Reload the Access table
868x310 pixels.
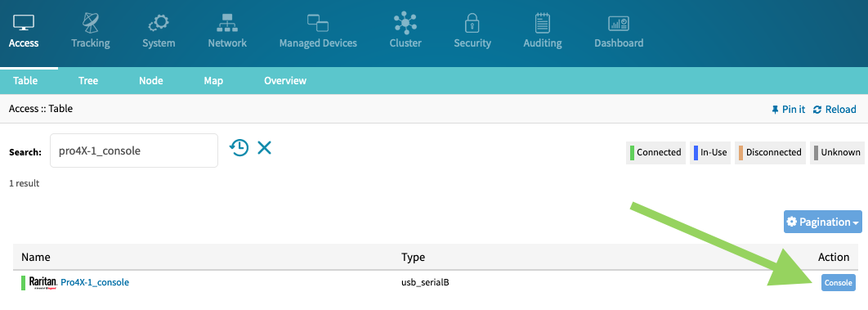tap(834, 110)
